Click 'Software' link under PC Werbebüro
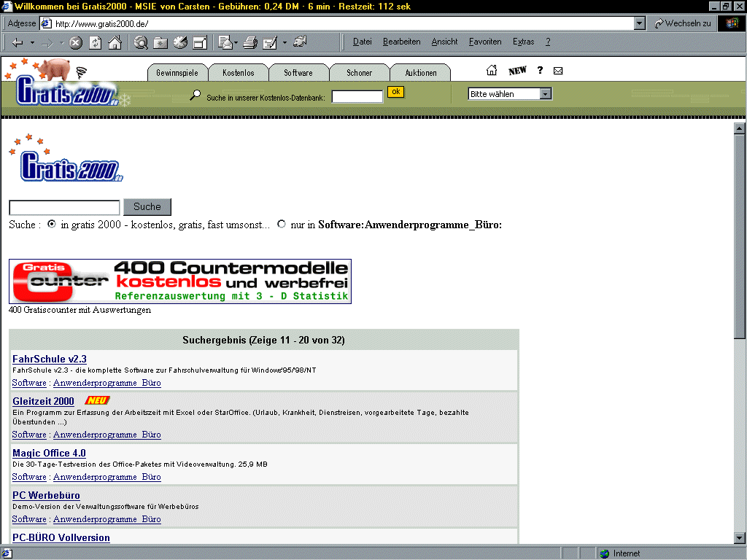The image size is (747, 560). click(29, 519)
